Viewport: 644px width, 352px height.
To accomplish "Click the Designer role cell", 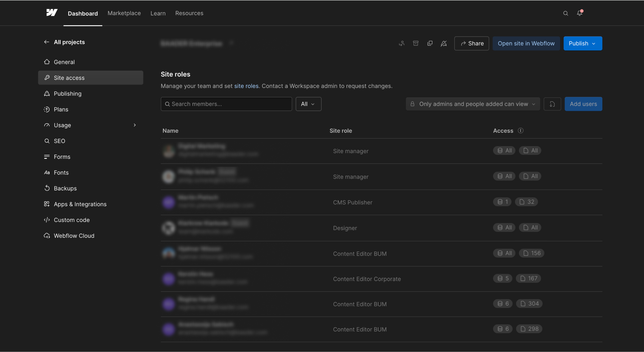I will click(345, 228).
